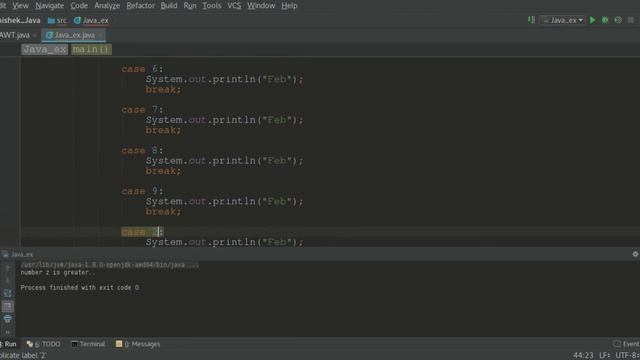Open Run panel settings gear

[x=635, y=254]
